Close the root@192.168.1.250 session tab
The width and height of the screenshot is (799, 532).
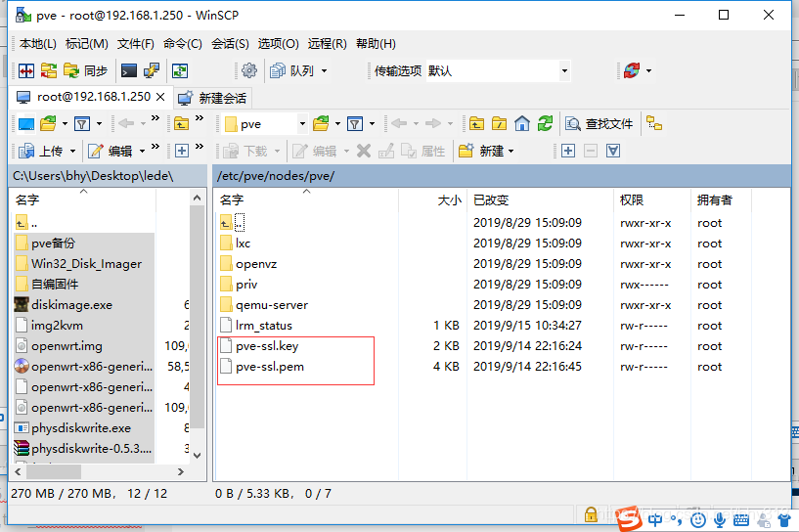pyautogui.click(x=160, y=97)
